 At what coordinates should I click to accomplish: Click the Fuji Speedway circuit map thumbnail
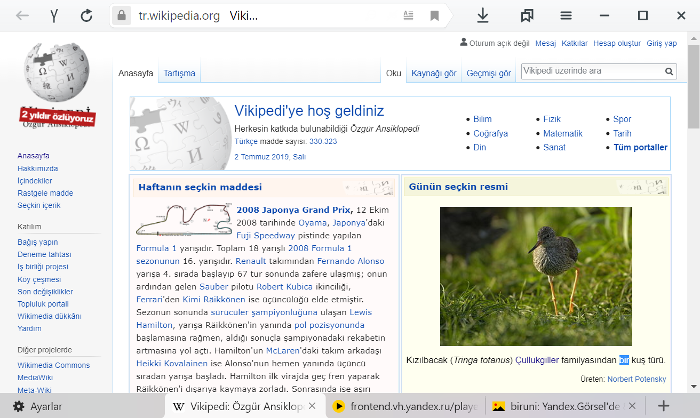coord(183,220)
